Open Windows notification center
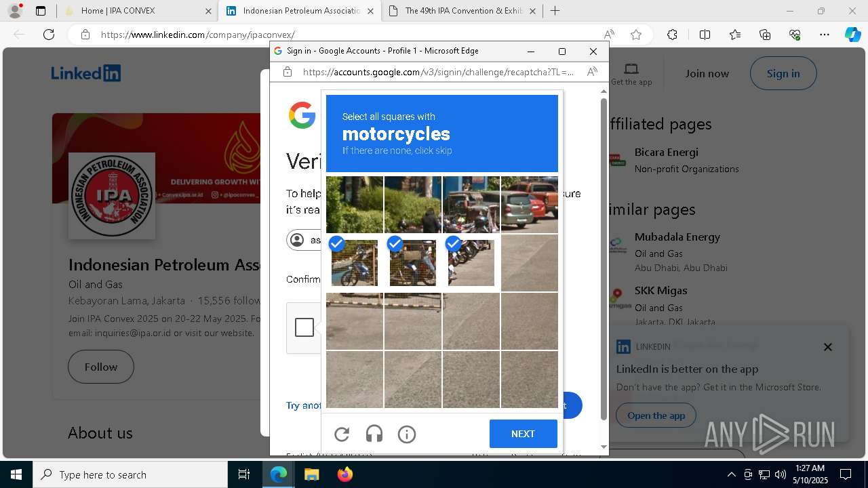 click(x=846, y=474)
